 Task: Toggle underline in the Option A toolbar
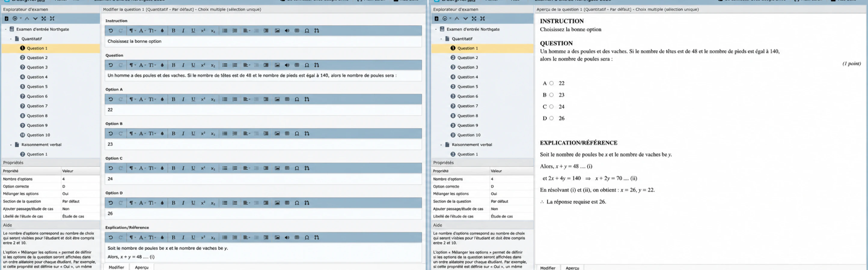tap(193, 100)
